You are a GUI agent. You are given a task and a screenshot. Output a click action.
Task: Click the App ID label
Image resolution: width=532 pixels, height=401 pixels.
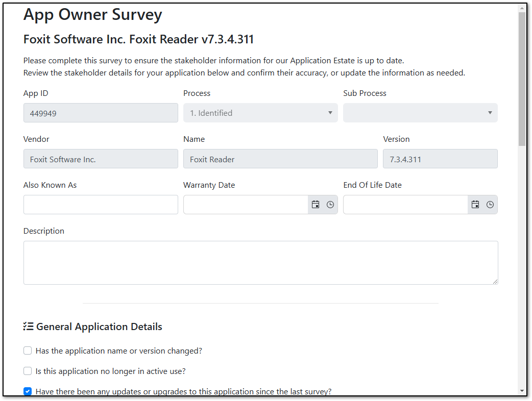click(x=36, y=93)
